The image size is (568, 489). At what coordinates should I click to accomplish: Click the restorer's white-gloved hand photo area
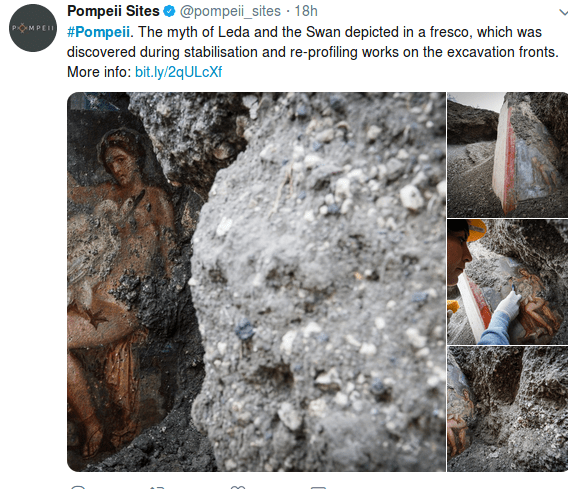509,304
